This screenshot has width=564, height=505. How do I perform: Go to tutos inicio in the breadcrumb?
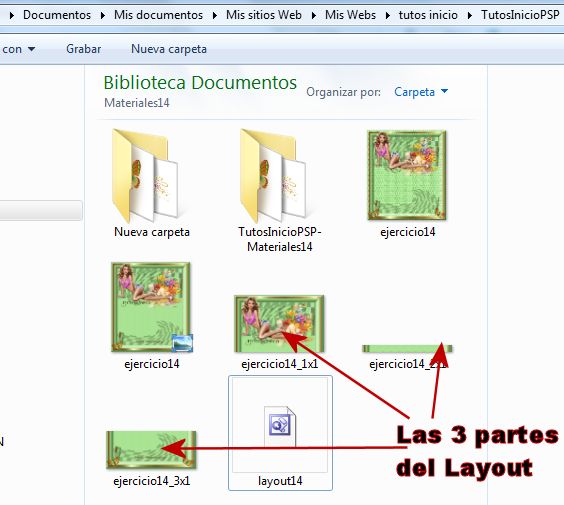coord(428,15)
